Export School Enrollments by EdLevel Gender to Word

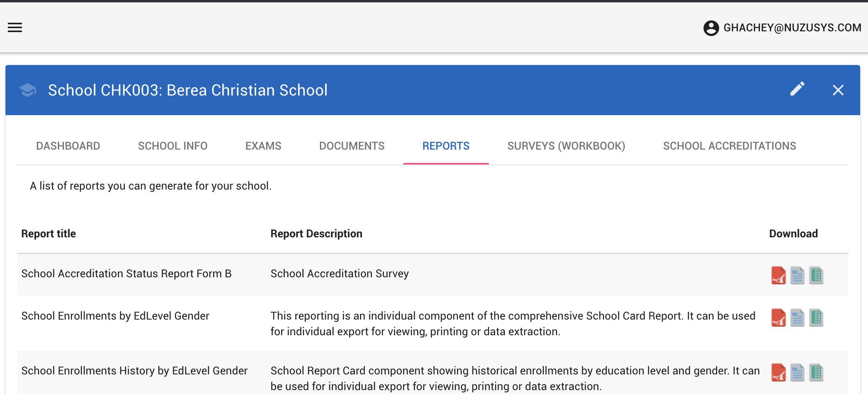point(797,318)
